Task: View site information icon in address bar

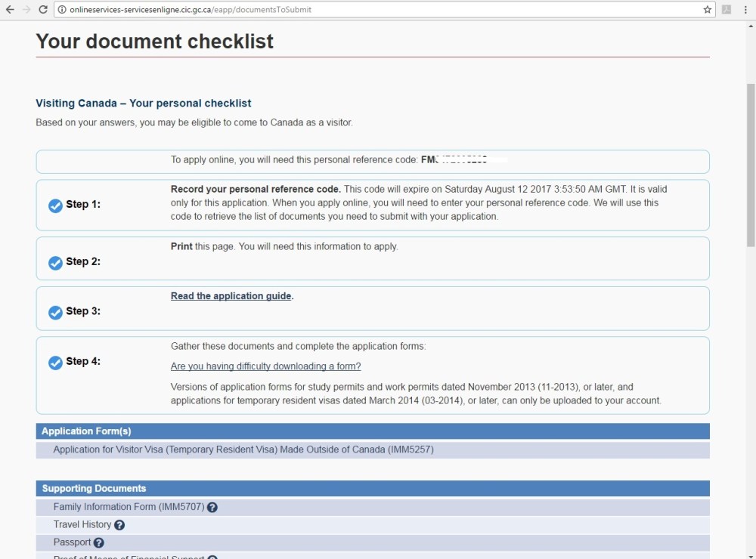Action: (62, 10)
